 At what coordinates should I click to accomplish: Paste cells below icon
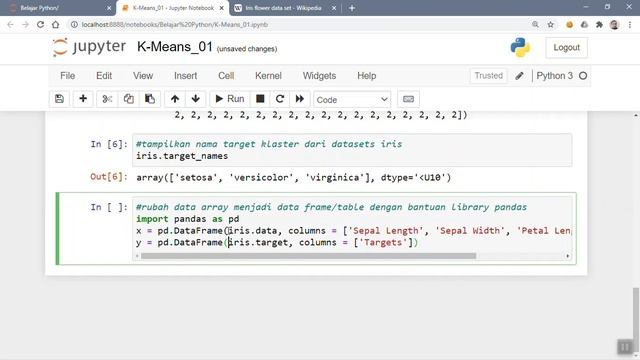pyautogui.click(x=150, y=99)
